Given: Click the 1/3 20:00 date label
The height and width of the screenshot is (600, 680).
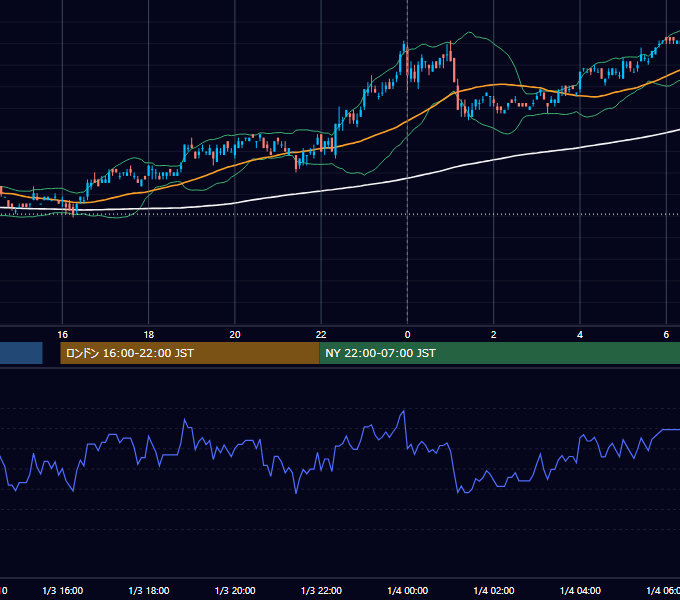Looking at the screenshot, I should click(x=235, y=590).
